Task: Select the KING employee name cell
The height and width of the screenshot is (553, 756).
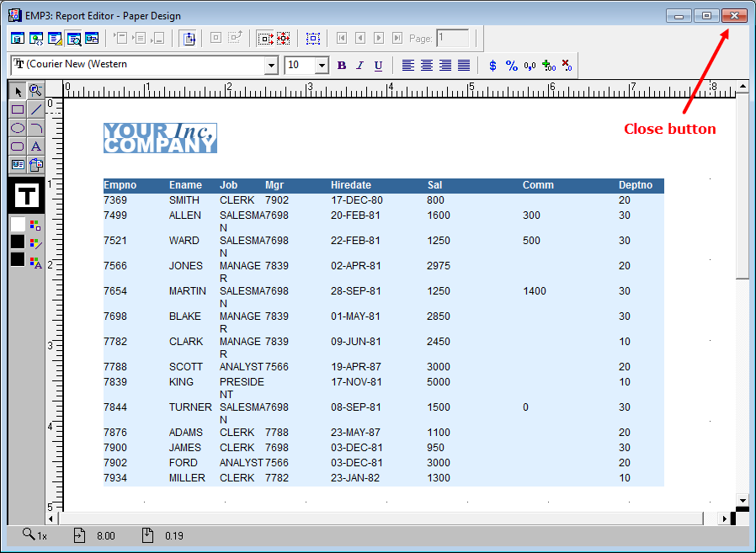Action: coord(181,382)
